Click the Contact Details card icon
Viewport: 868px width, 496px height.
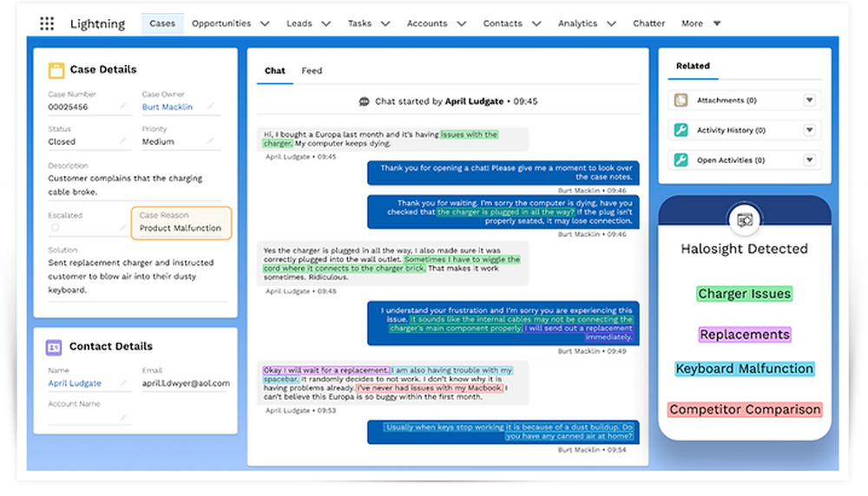tap(54, 347)
